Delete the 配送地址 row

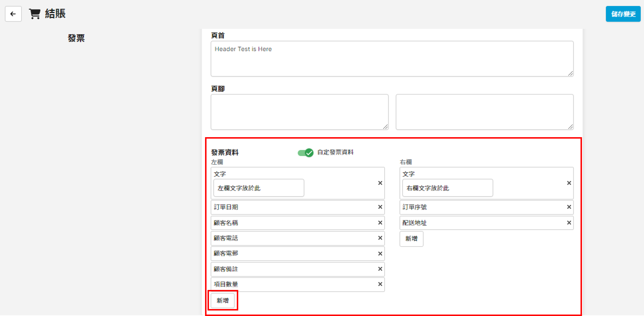pyautogui.click(x=569, y=223)
